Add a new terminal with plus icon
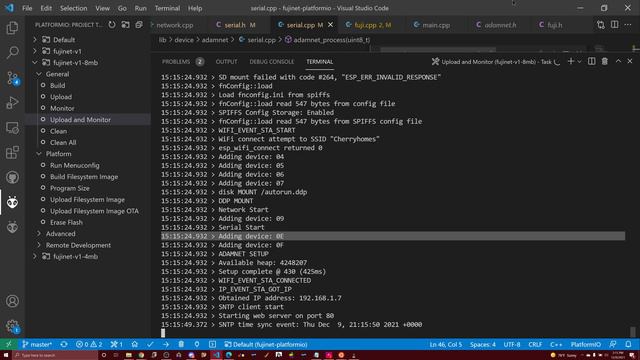The width and height of the screenshot is (640, 360). coord(571,62)
